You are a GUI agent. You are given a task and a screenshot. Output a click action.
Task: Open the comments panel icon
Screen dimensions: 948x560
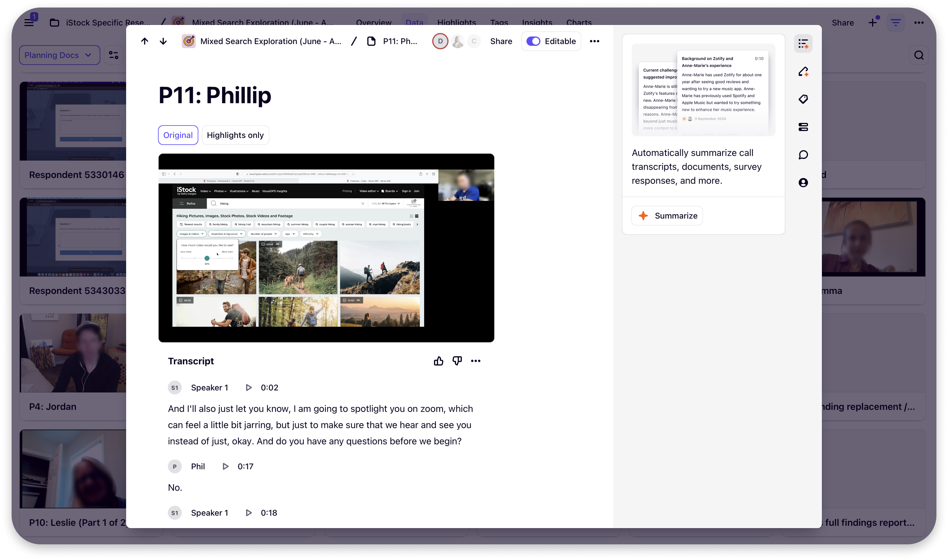[803, 155]
